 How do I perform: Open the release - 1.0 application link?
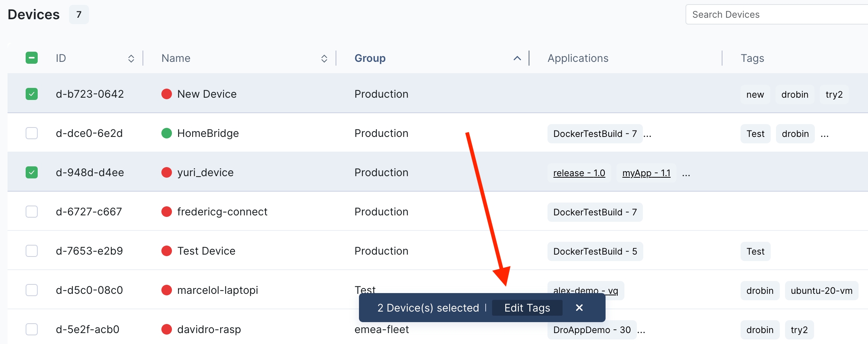[579, 173]
